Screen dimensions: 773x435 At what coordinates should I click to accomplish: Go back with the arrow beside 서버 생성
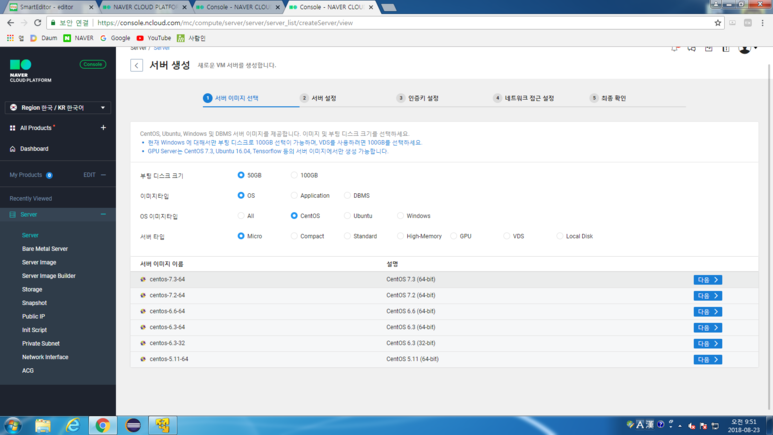tap(137, 66)
